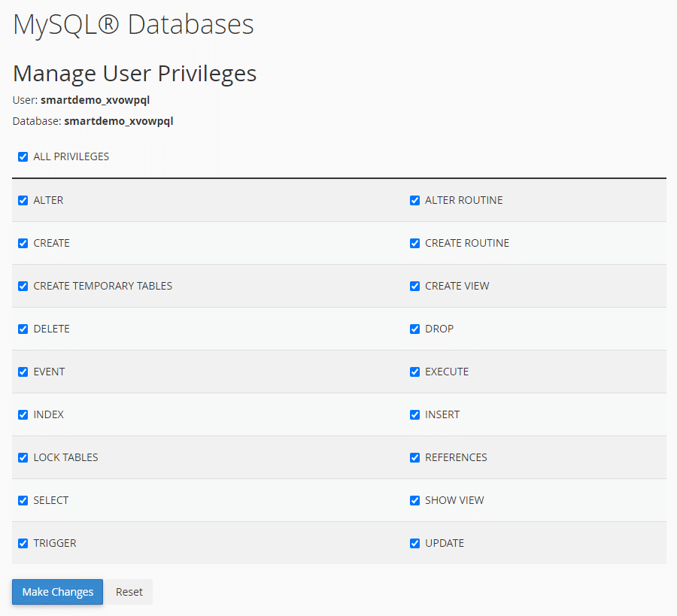Toggle the INSERT privilege checkbox
The height and width of the screenshot is (616, 677).
(414, 414)
